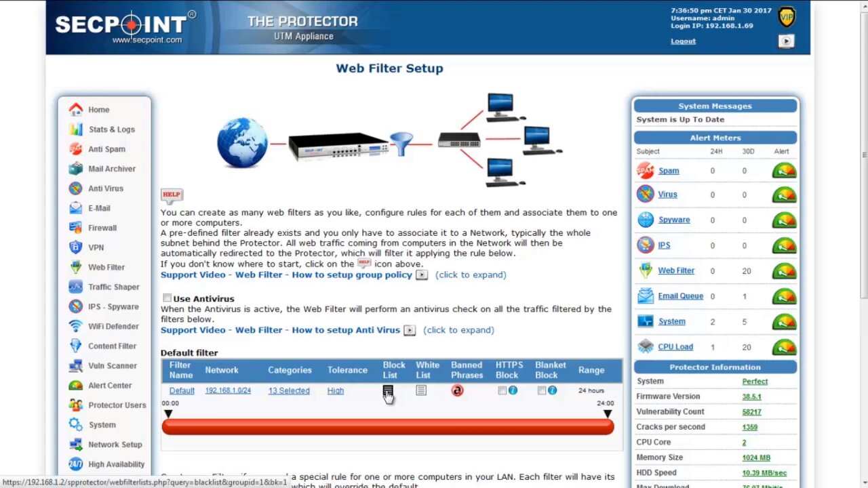Open the E-Mail sidebar entry
Viewport: 868px width, 488px height.
[x=99, y=208]
